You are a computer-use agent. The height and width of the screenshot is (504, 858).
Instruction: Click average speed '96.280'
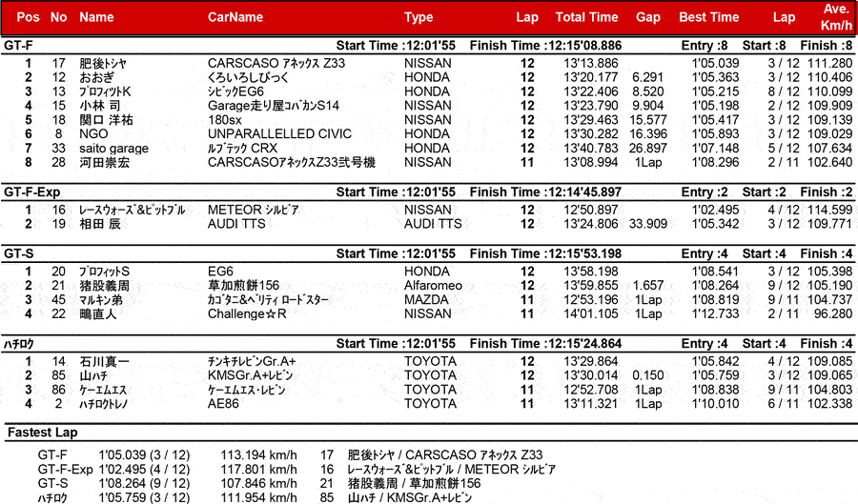pos(833,313)
